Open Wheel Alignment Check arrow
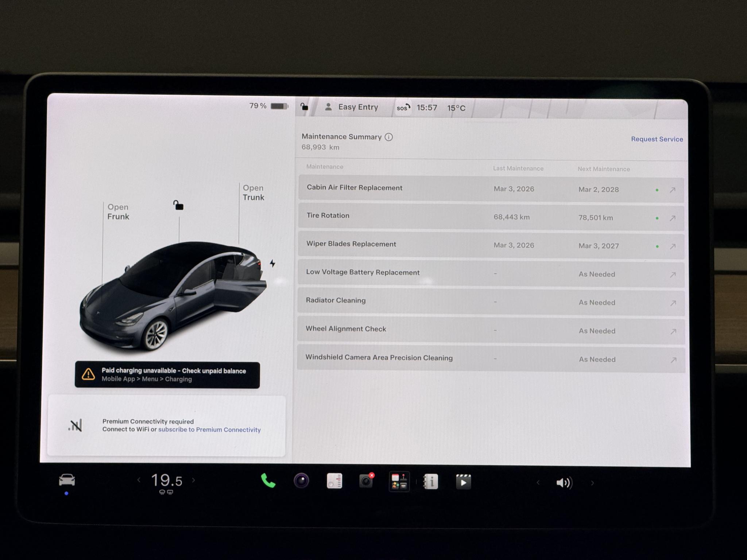The height and width of the screenshot is (560, 747). click(673, 331)
